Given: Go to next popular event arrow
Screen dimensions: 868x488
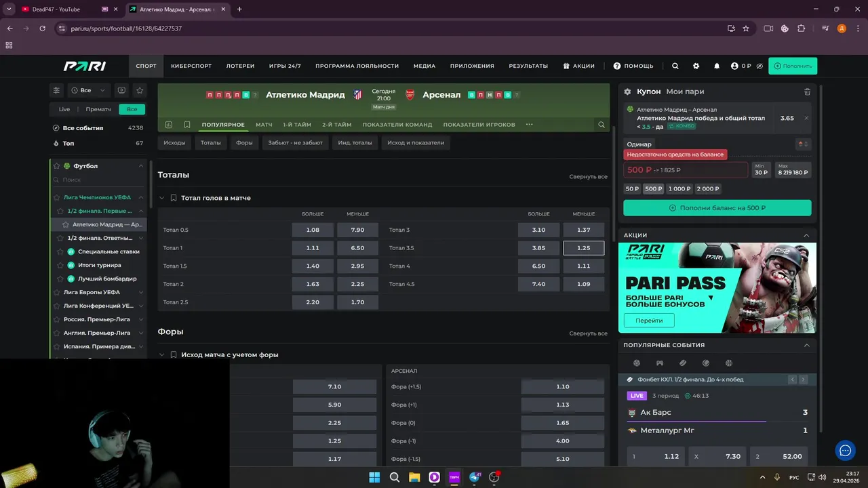Looking at the screenshot, I should click(803, 380).
